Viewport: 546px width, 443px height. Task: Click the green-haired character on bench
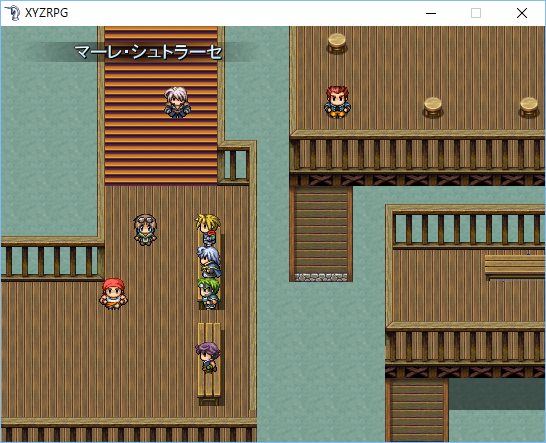209,293
